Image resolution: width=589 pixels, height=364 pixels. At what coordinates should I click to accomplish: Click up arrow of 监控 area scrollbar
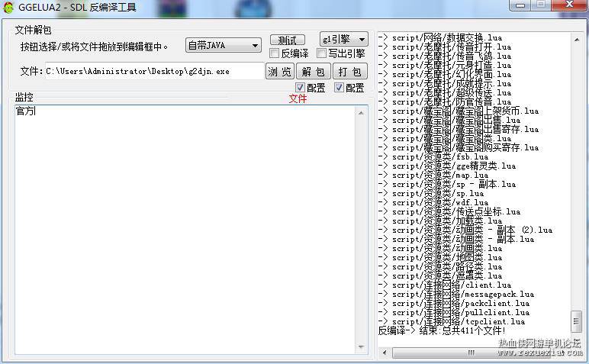[x=361, y=113]
